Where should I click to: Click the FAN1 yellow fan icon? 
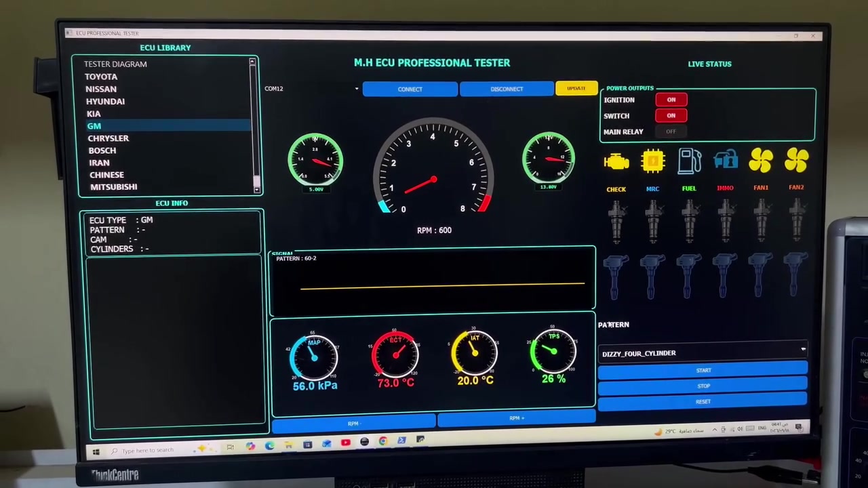tap(761, 161)
